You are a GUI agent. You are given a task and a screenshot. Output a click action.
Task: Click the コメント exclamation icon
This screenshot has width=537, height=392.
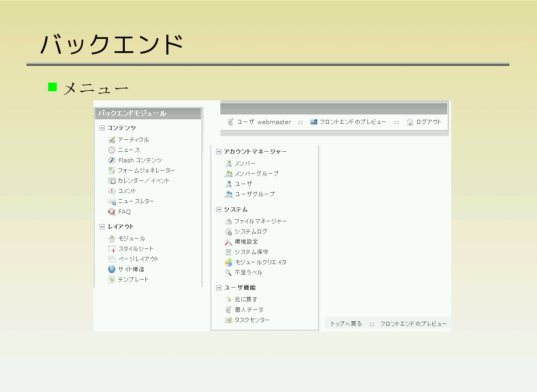(112, 191)
